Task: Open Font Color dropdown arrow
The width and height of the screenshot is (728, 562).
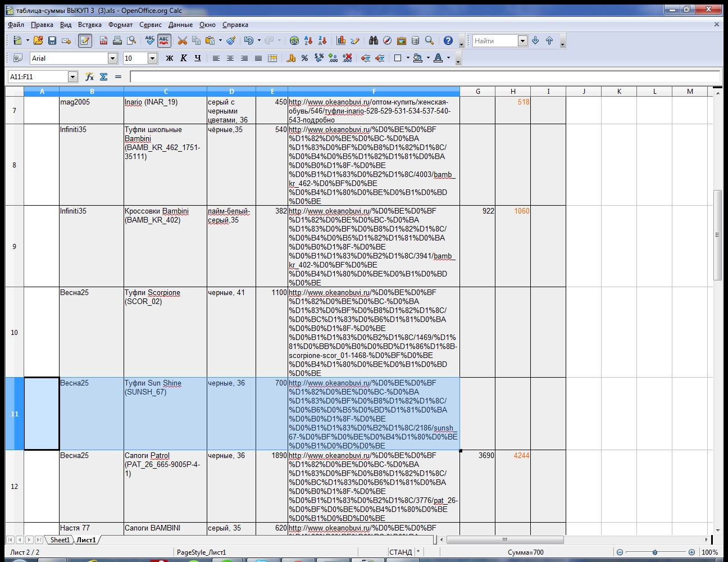Action: click(x=448, y=58)
